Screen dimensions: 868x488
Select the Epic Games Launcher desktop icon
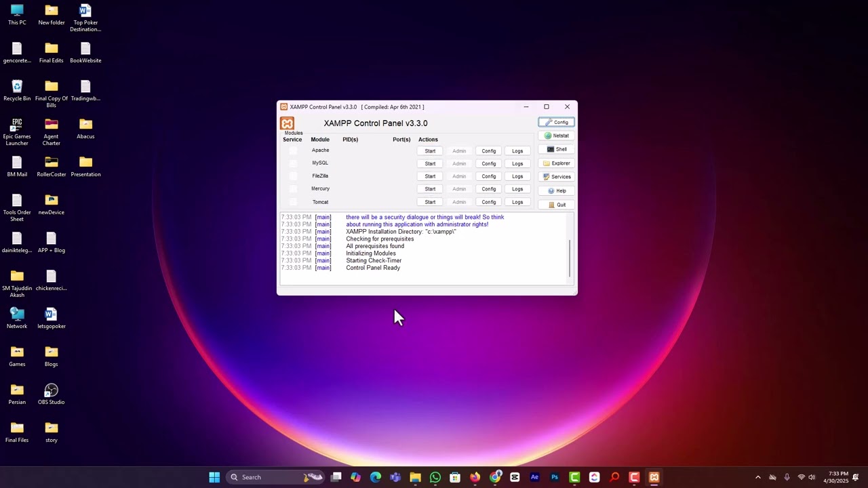(17, 132)
